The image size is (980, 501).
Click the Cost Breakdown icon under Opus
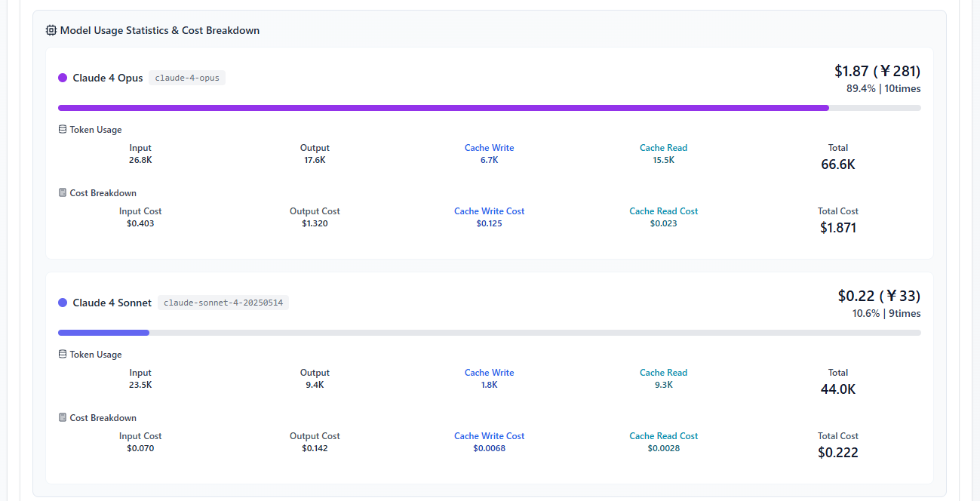(63, 192)
